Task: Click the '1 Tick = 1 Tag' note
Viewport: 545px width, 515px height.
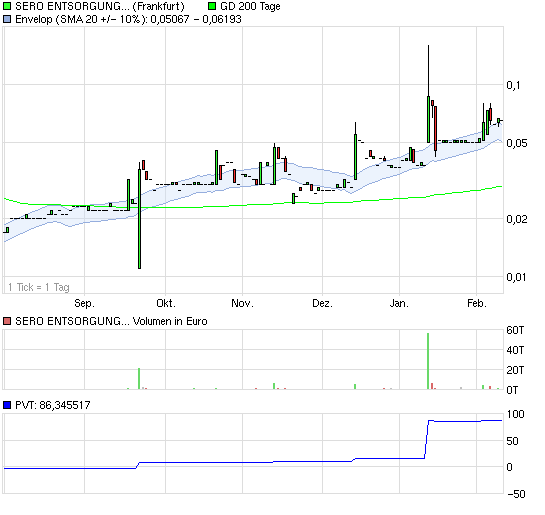Action: click(39, 287)
